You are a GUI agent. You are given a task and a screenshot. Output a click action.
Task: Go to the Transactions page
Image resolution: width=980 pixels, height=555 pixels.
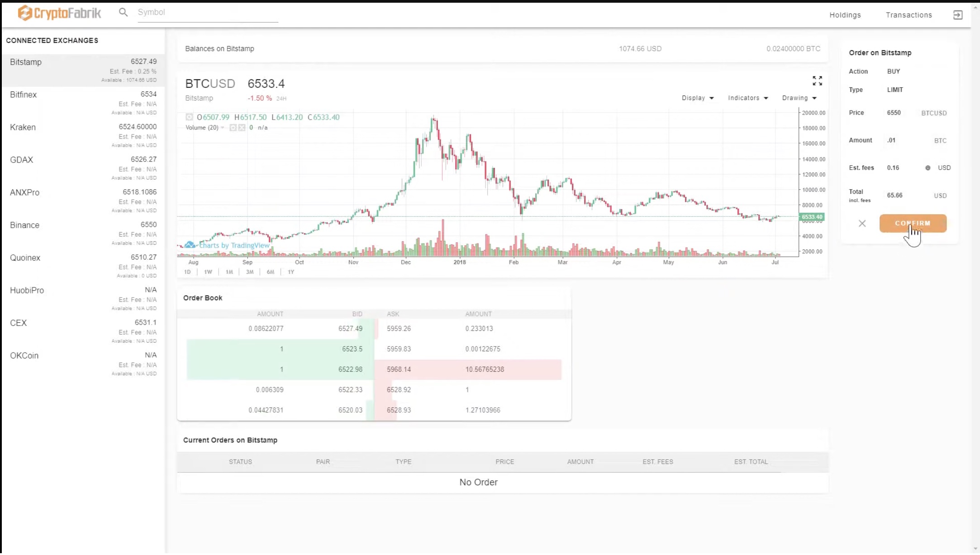[908, 15]
